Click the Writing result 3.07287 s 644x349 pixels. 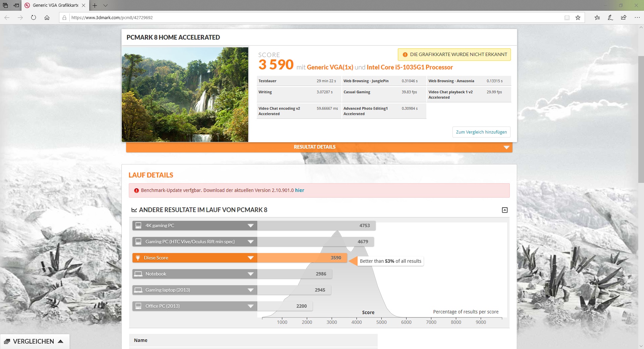pyautogui.click(x=325, y=92)
